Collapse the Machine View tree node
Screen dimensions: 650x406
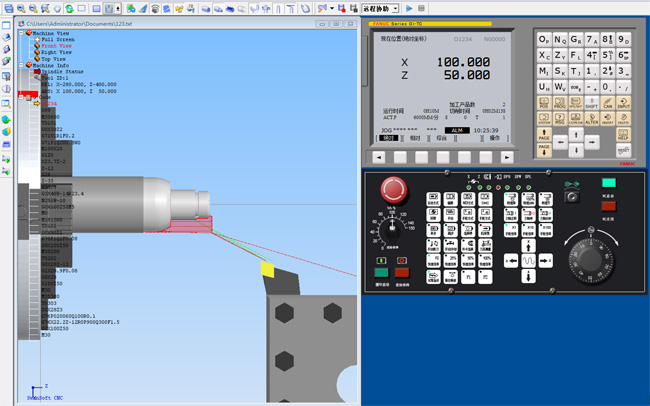(x=20, y=32)
